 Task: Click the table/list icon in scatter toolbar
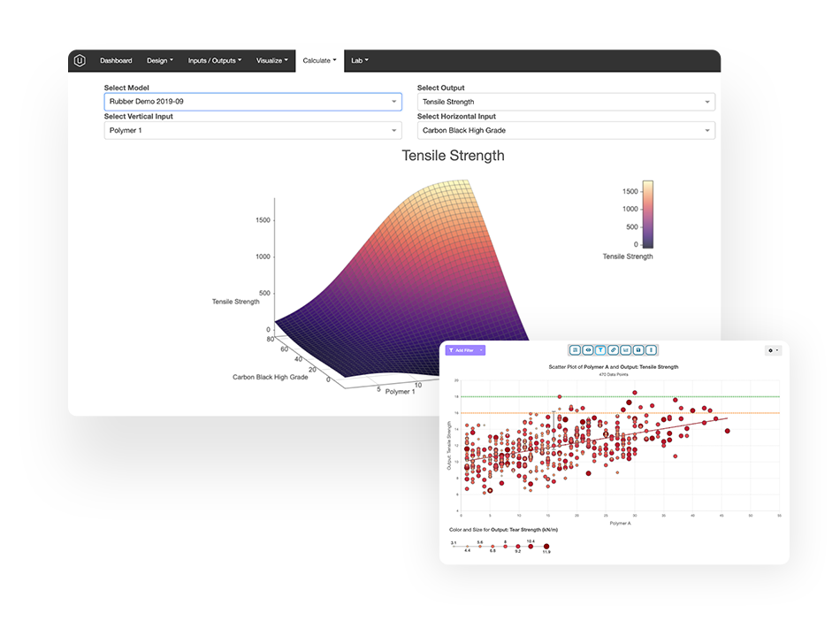click(575, 350)
